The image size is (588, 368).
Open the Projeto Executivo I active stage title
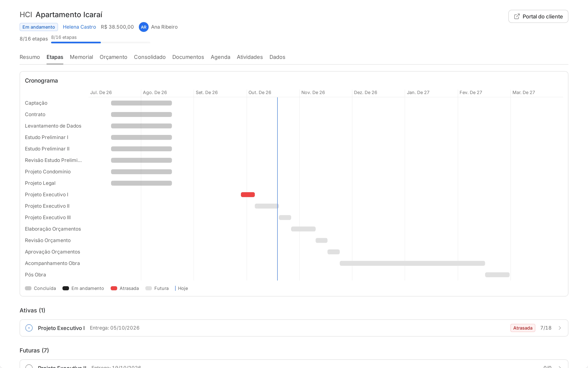pyautogui.click(x=61, y=328)
